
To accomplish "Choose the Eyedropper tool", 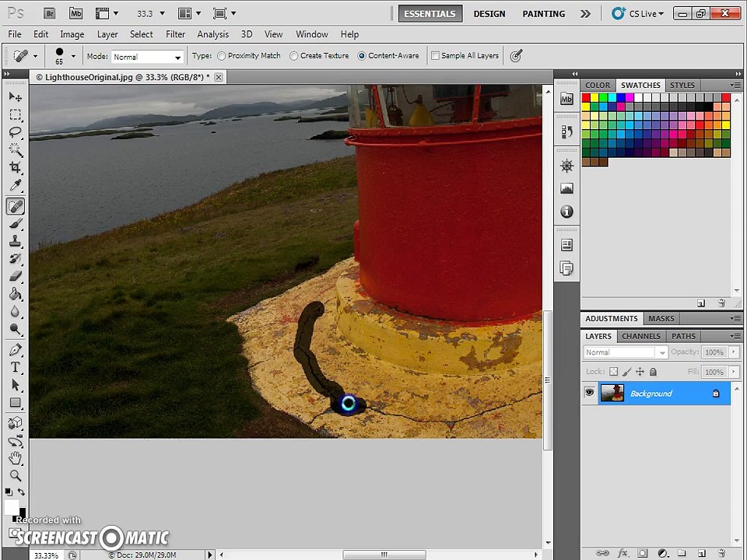I will point(16,185).
